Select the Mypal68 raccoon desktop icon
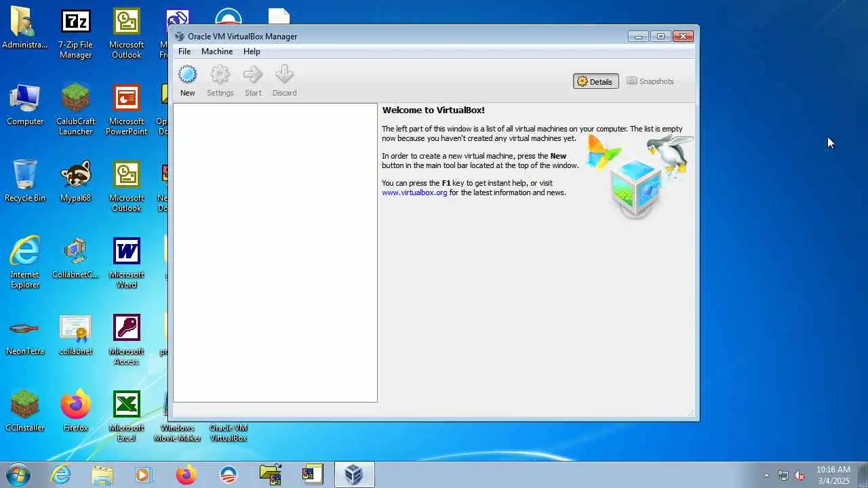This screenshot has width=868, height=488. [x=75, y=182]
